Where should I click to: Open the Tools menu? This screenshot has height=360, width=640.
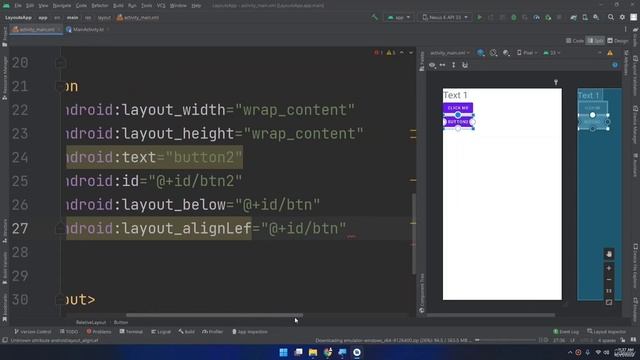point(146,6)
